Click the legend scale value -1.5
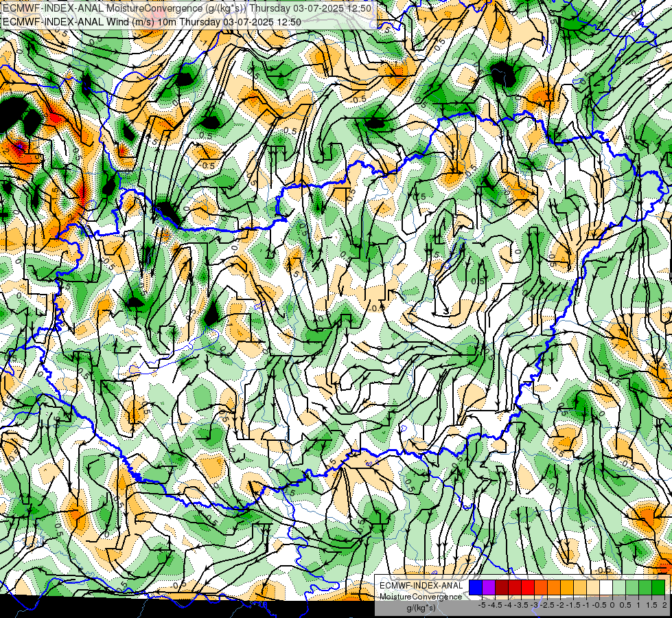 pos(573,605)
